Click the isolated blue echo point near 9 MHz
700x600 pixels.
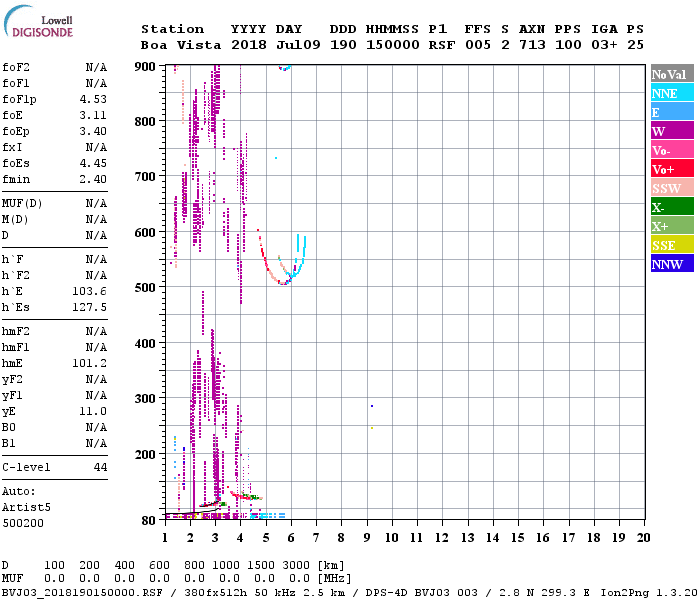pyautogui.click(x=372, y=406)
